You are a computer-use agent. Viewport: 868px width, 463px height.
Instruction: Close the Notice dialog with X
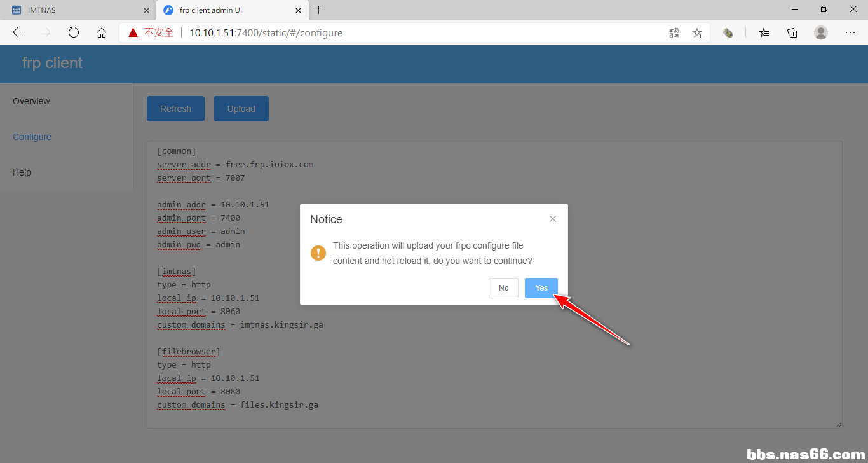point(553,219)
